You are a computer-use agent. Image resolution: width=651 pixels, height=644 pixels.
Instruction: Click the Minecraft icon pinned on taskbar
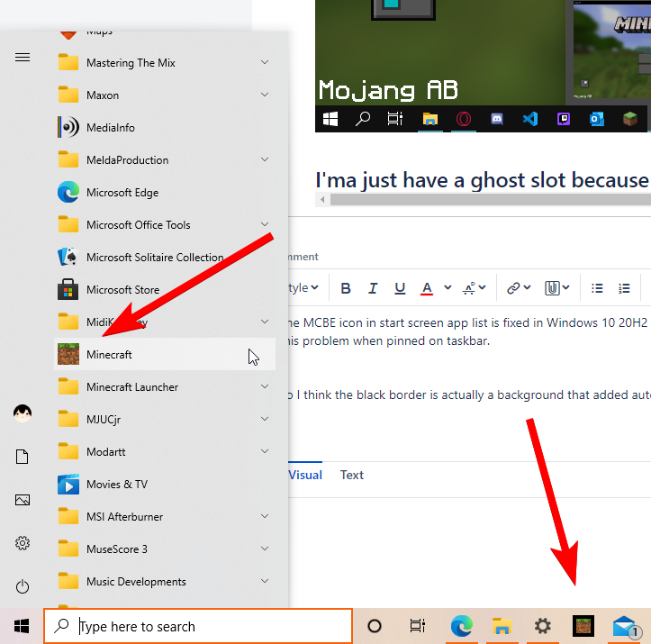coord(584,626)
